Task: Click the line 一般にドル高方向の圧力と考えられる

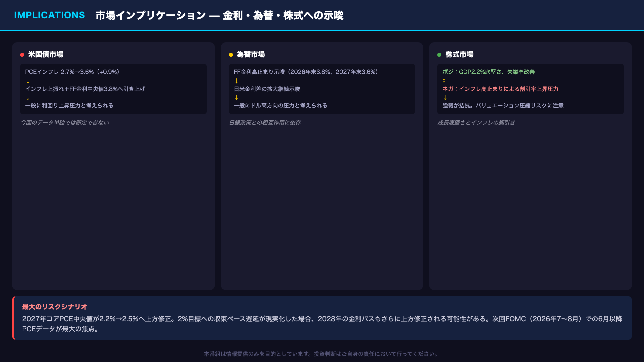Action: click(x=280, y=106)
